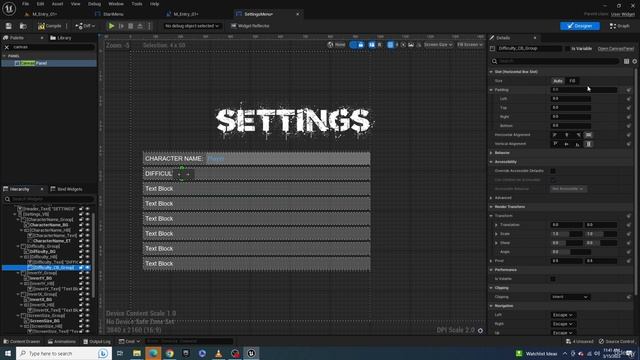Click the green Play simulation button

pyautogui.click(x=111, y=26)
